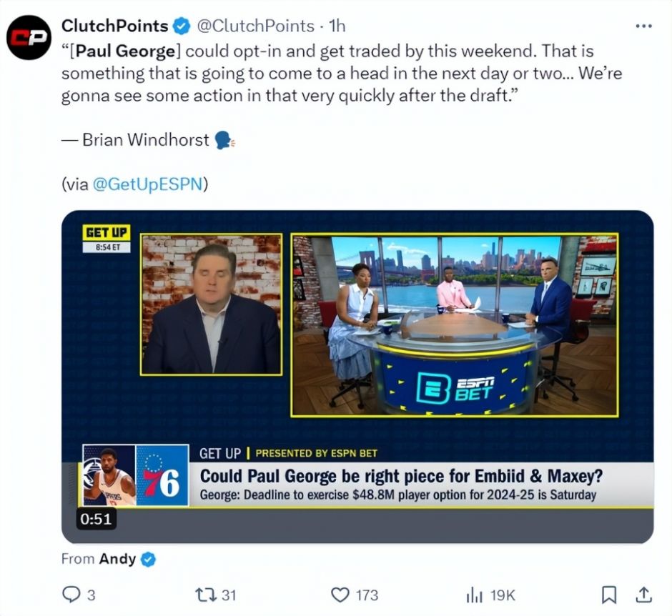Open Andy's profile from the video credit
This screenshot has height=616, width=672.
117,559
